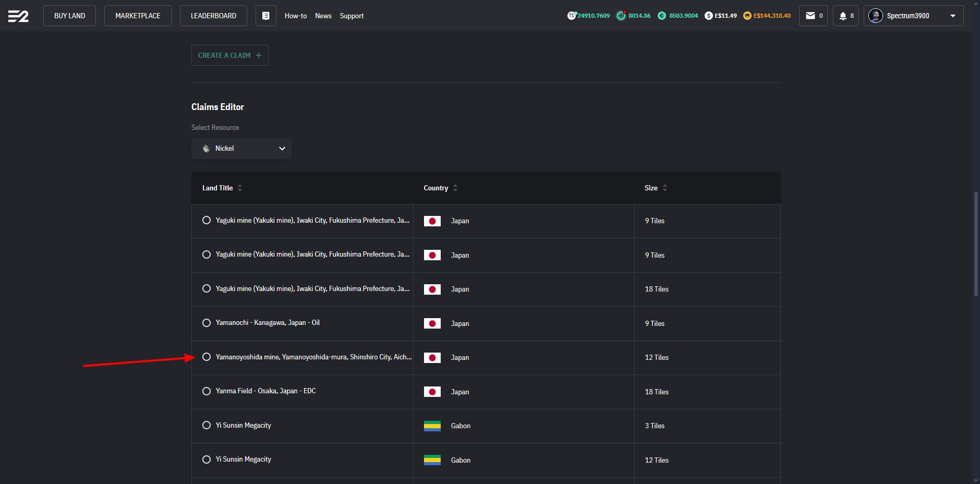
Task: Open the How-to menu item
Action: (295, 16)
